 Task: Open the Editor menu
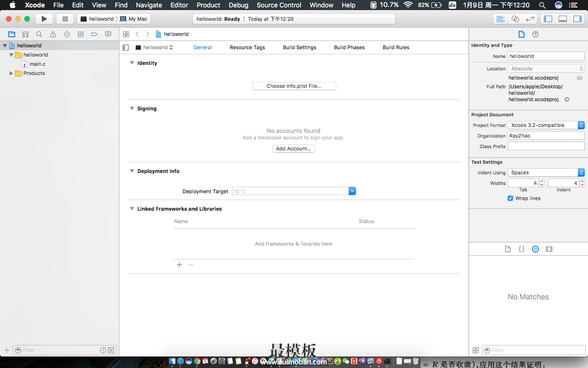[x=179, y=5]
